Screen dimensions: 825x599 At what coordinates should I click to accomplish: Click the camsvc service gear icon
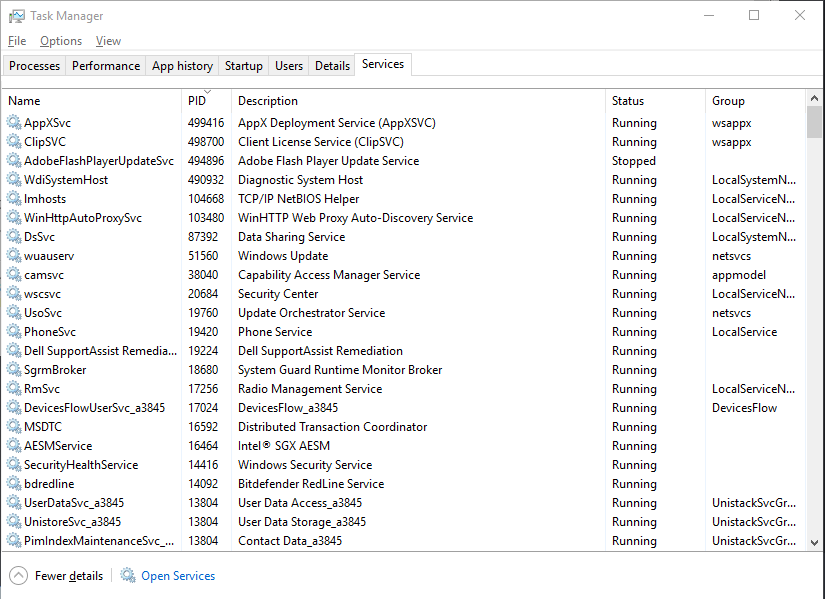(14, 274)
